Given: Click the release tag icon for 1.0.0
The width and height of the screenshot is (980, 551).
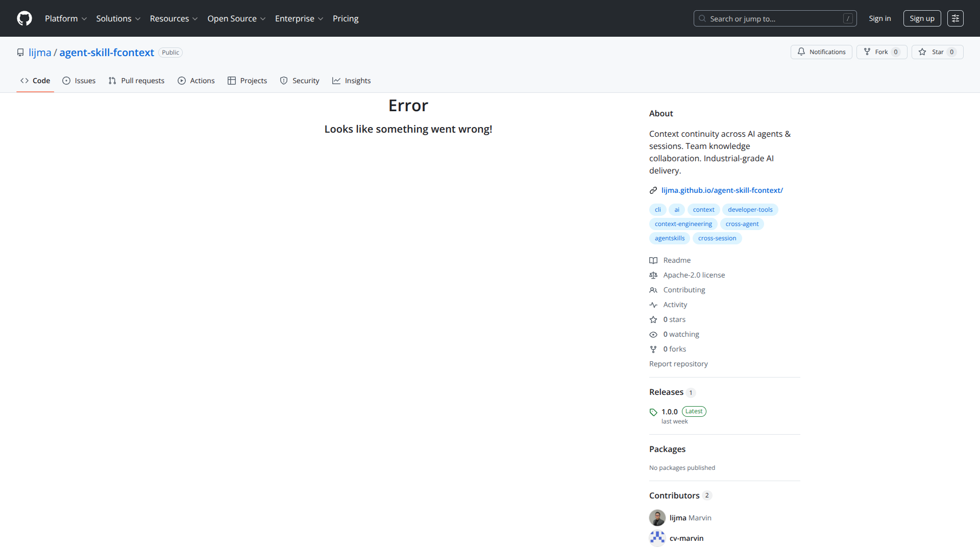Looking at the screenshot, I should [x=653, y=412].
